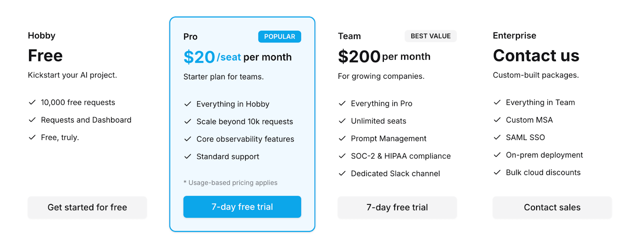Image resolution: width=644 pixels, height=250 pixels.
Task: Click checkmark next to Dedicated Slack channel
Action: point(342,173)
